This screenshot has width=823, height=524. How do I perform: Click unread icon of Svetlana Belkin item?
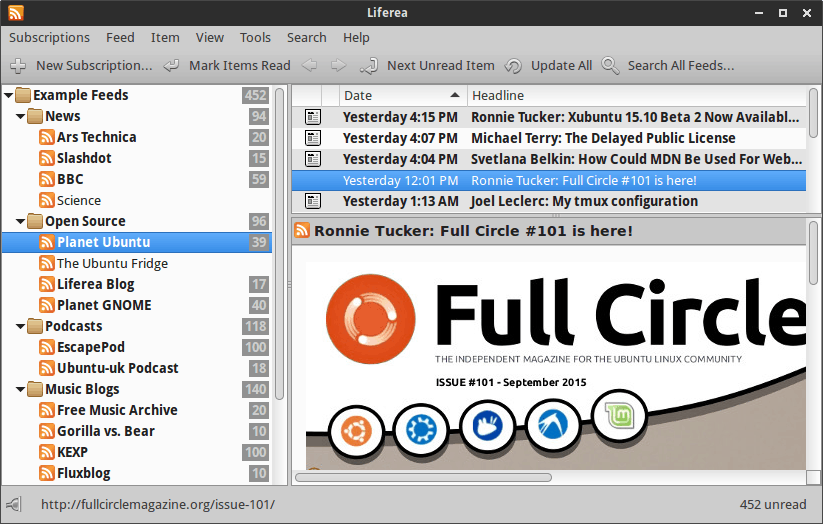click(313, 159)
